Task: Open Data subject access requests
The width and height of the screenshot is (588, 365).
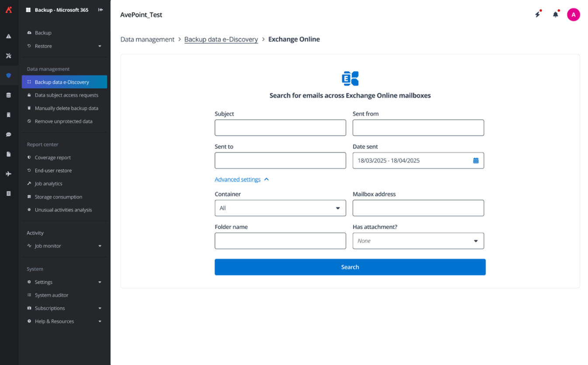Action: tap(66, 95)
